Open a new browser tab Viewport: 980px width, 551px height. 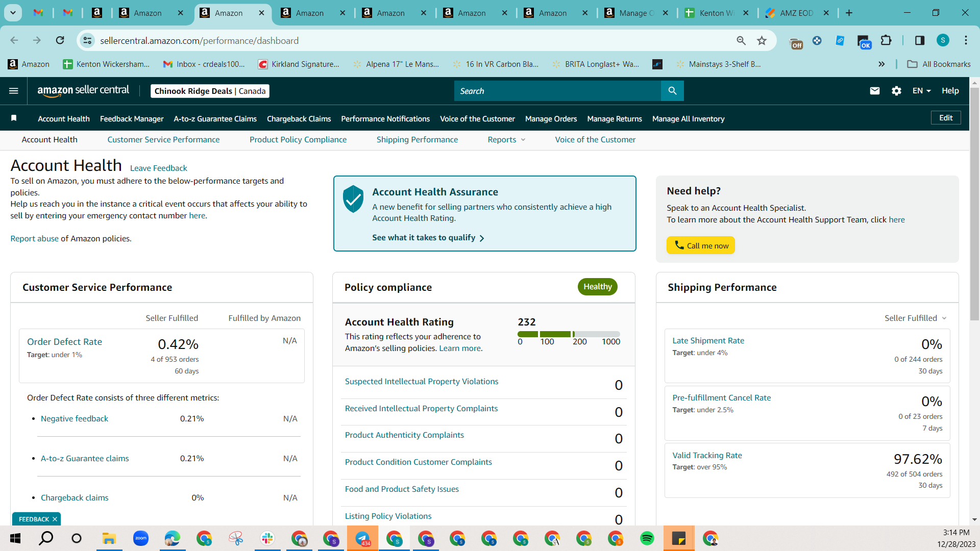[849, 13]
